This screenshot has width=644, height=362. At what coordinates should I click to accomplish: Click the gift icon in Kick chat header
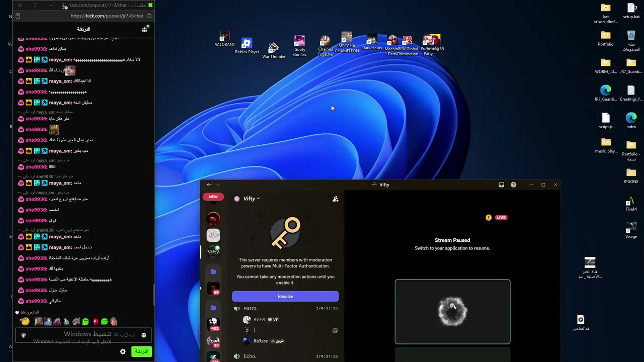click(x=144, y=29)
